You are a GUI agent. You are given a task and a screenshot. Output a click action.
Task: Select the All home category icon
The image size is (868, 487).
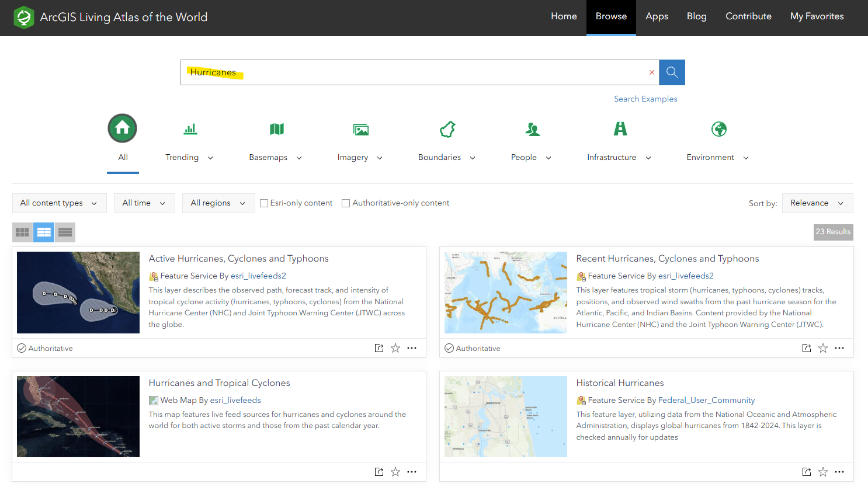123,128
